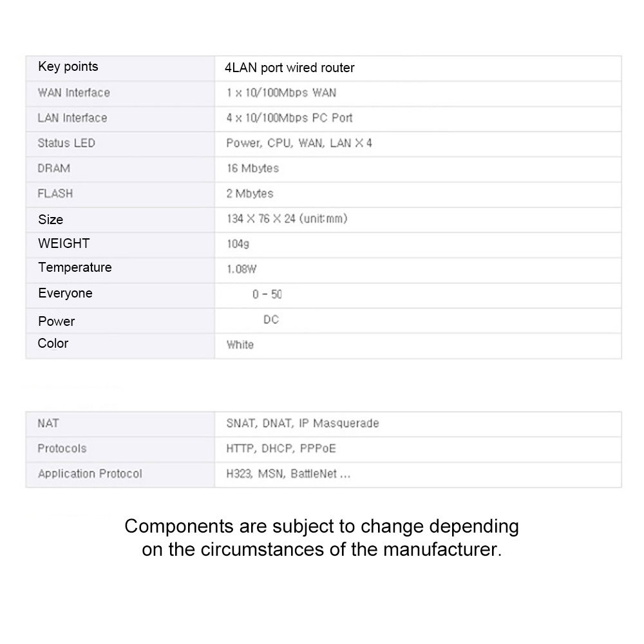Click the 1.08W value cell
Screen dimensions: 644x644
(241, 270)
